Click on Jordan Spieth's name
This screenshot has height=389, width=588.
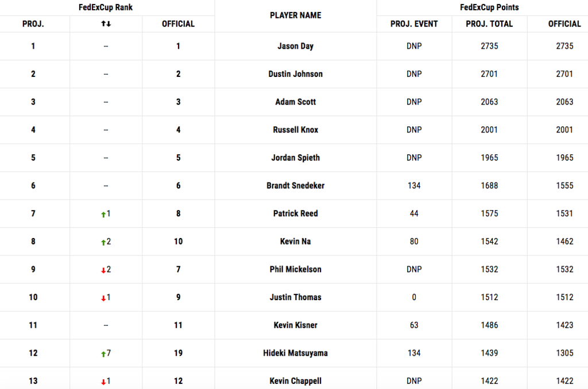pyautogui.click(x=296, y=158)
